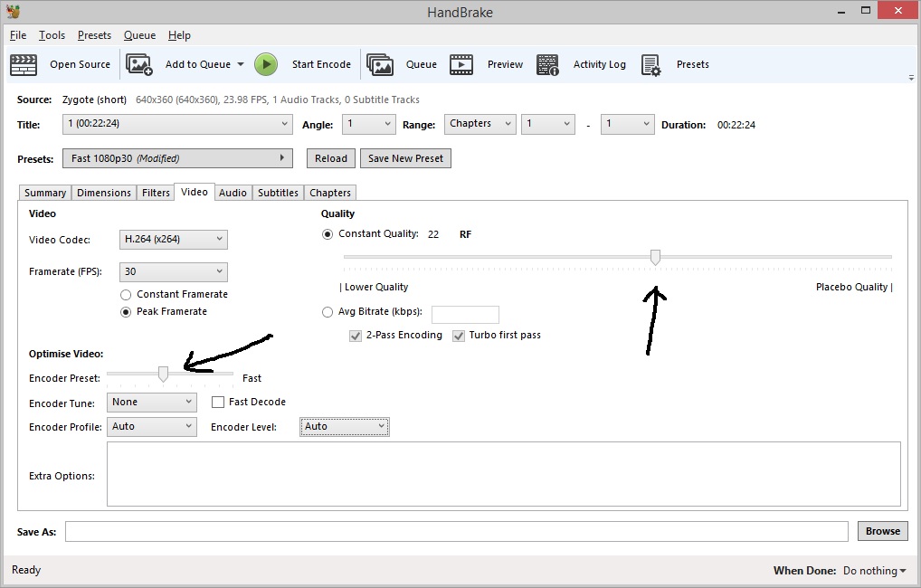Open the Encoder Tune dropdown
Image resolution: width=921 pixels, height=588 pixels.
[x=152, y=402]
